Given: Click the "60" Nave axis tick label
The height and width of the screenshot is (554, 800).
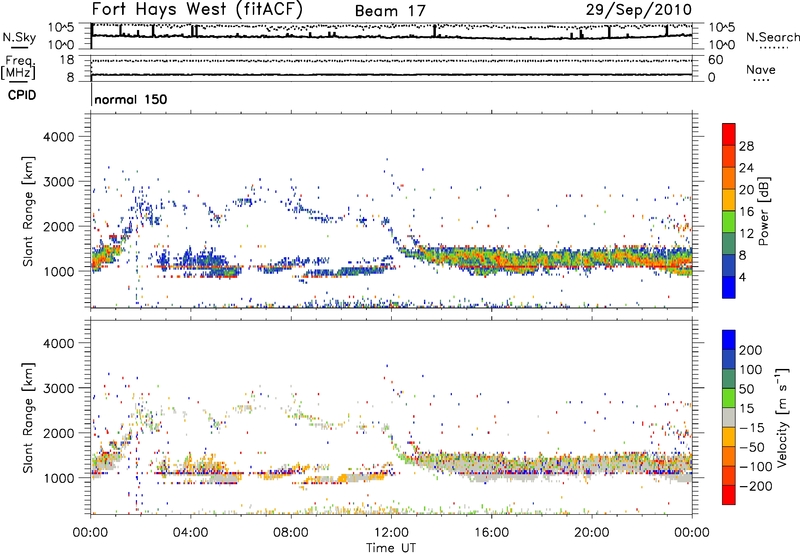Looking at the screenshot, I should 716,60.
